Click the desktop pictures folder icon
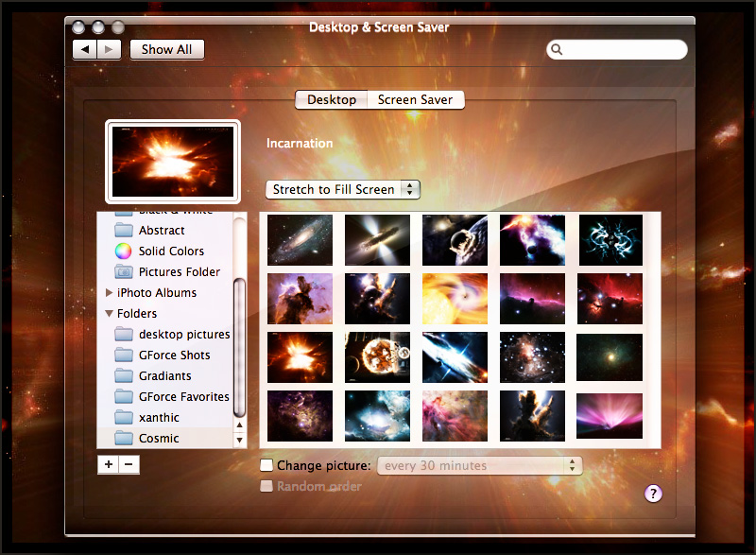 click(x=124, y=334)
